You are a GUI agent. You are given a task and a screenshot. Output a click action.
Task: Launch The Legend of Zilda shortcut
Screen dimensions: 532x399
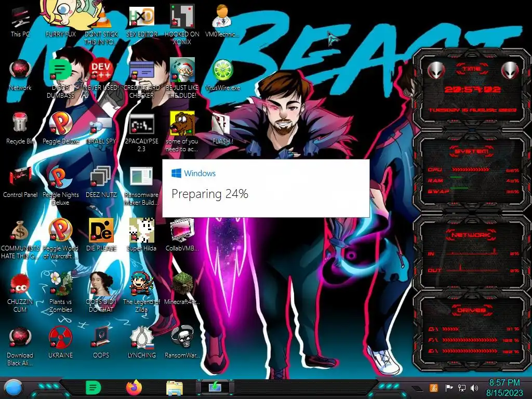[141, 292]
